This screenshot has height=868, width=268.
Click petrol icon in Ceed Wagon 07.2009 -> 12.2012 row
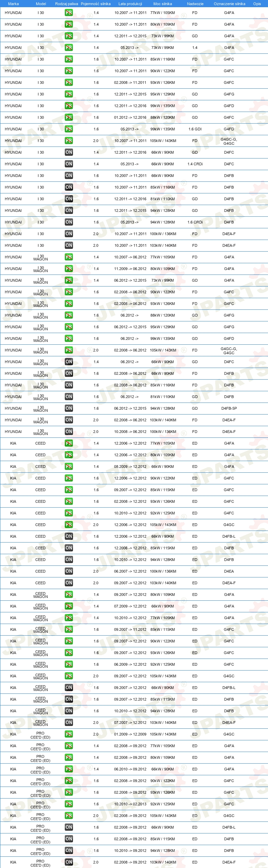pyautogui.click(x=69, y=606)
